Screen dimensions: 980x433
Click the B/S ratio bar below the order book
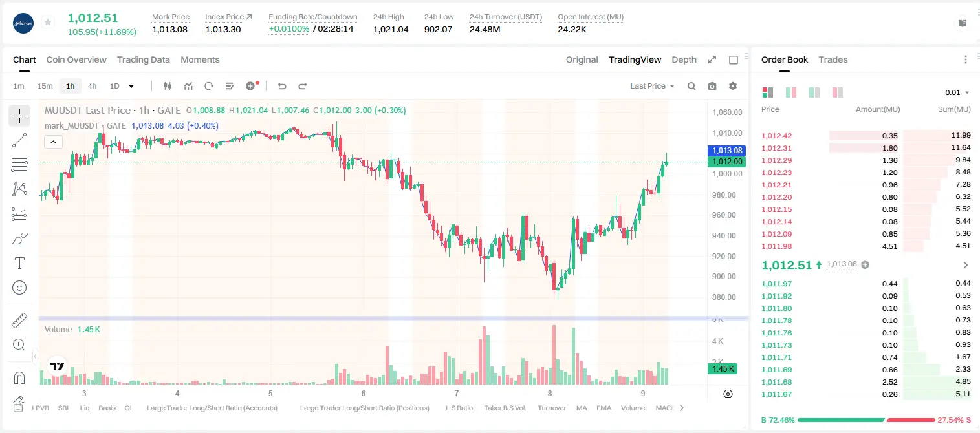(x=866, y=420)
